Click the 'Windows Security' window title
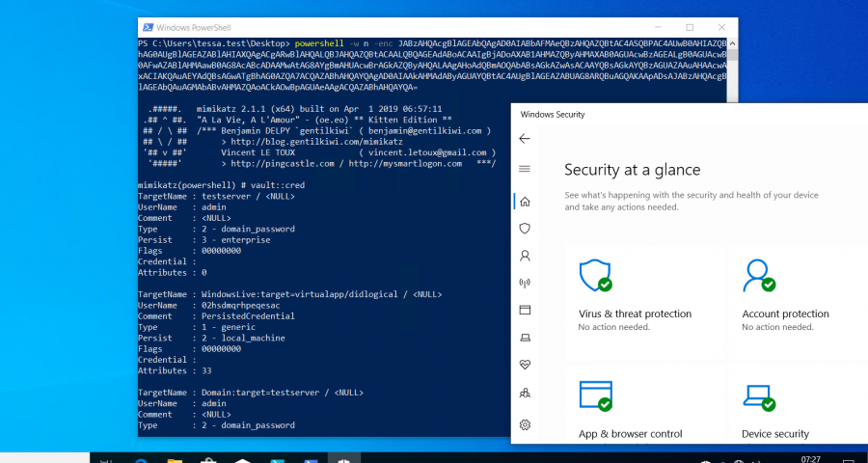The width and height of the screenshot is (868, 463). coord(553,115)
